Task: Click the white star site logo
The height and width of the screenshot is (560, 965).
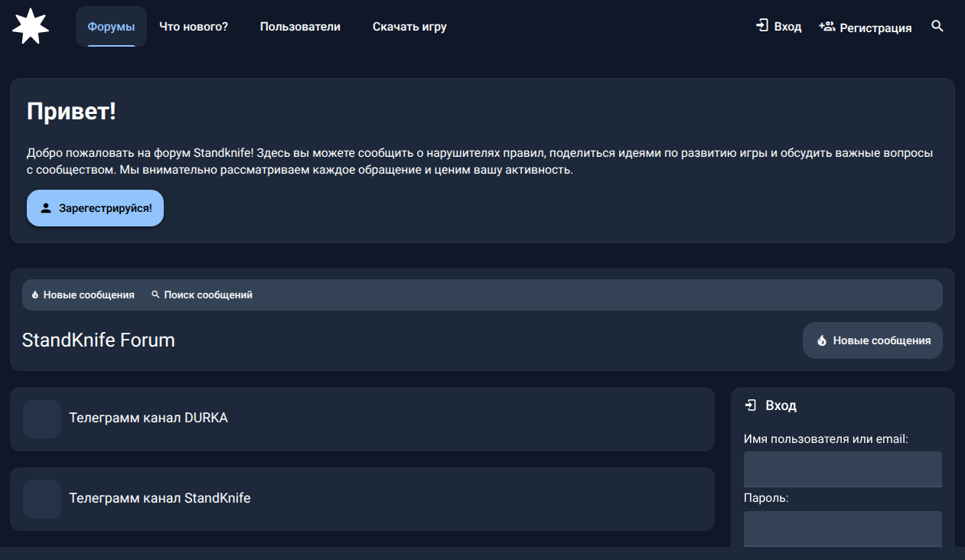Action: coord(31,27)
